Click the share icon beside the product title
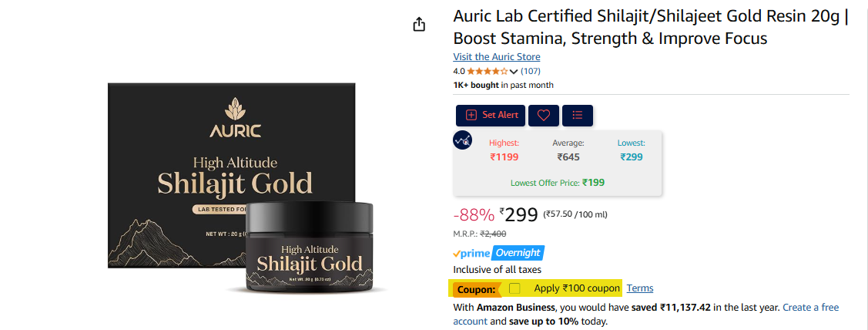The image size is (868, 330). click(x=419, y=25)
